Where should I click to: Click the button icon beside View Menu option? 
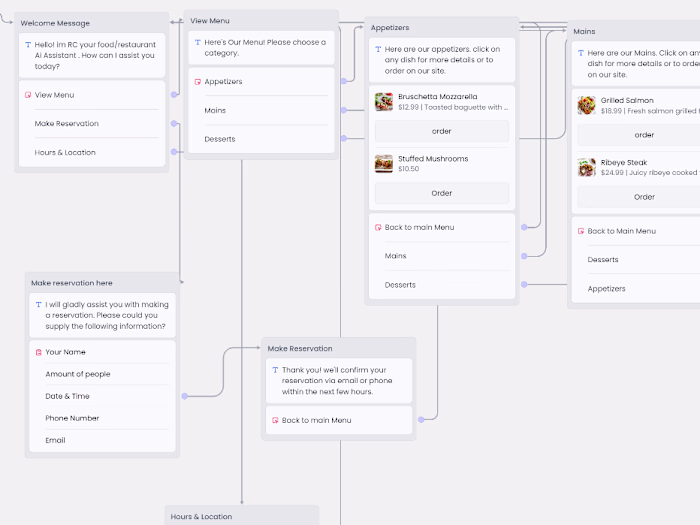coord(28,95)
